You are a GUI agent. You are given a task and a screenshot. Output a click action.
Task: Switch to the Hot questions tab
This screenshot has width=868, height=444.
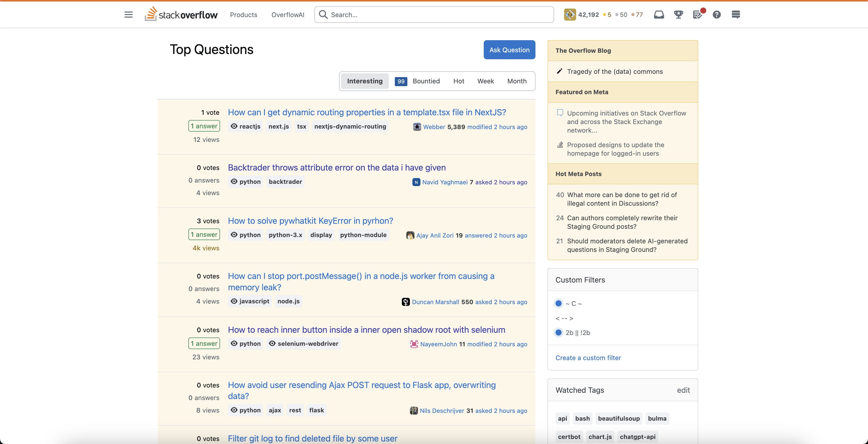tap(459, 81)
